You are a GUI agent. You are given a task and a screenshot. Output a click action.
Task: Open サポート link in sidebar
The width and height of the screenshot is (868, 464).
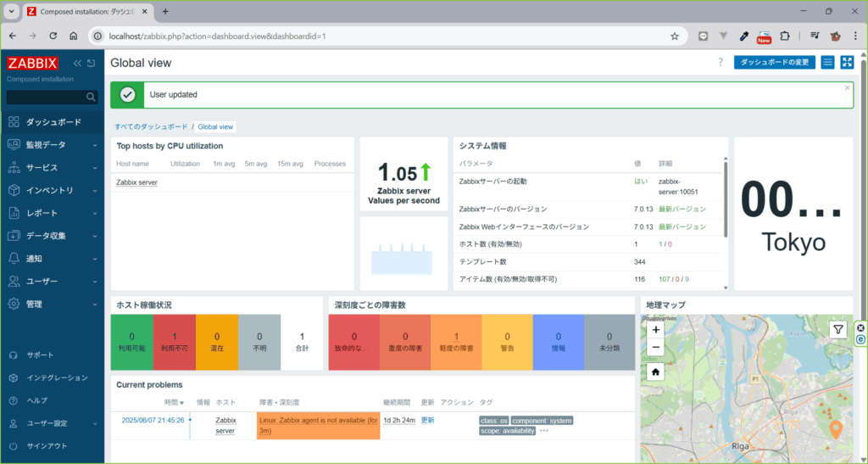40,355
